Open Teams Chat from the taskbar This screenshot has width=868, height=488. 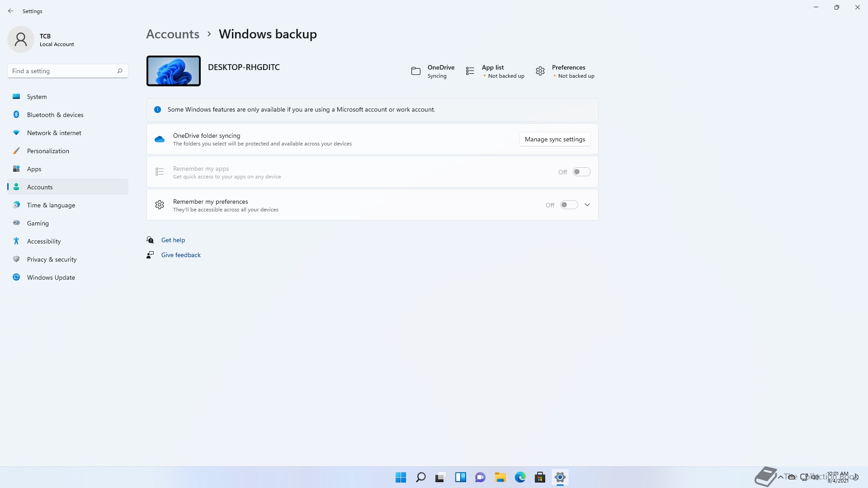click(x=480, y=477)
